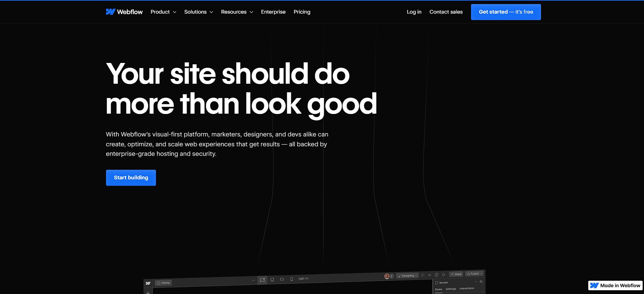Open the Contact sales link
The width and height of the screenshot is (644, 294).
click(446, 12)
